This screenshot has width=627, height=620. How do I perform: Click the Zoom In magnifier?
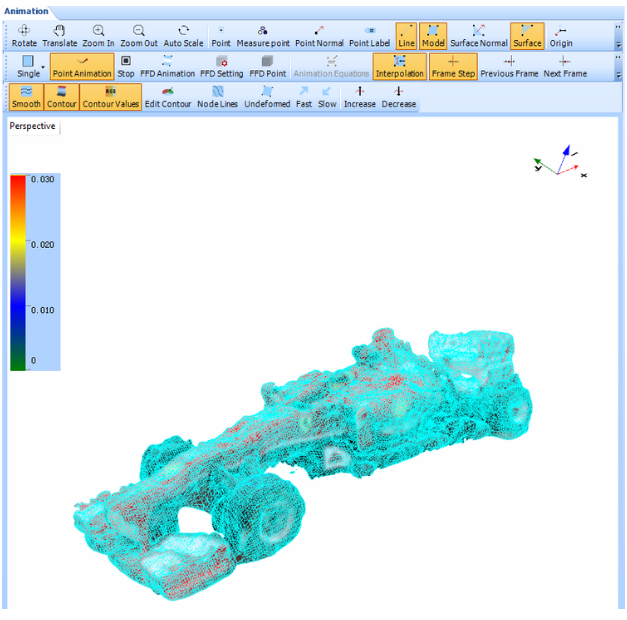coord(98,37)
